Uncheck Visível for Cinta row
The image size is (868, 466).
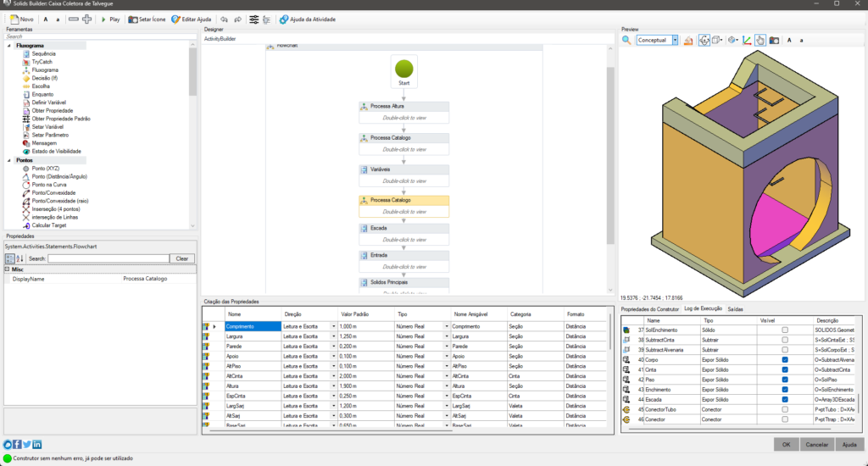(784, 369)
